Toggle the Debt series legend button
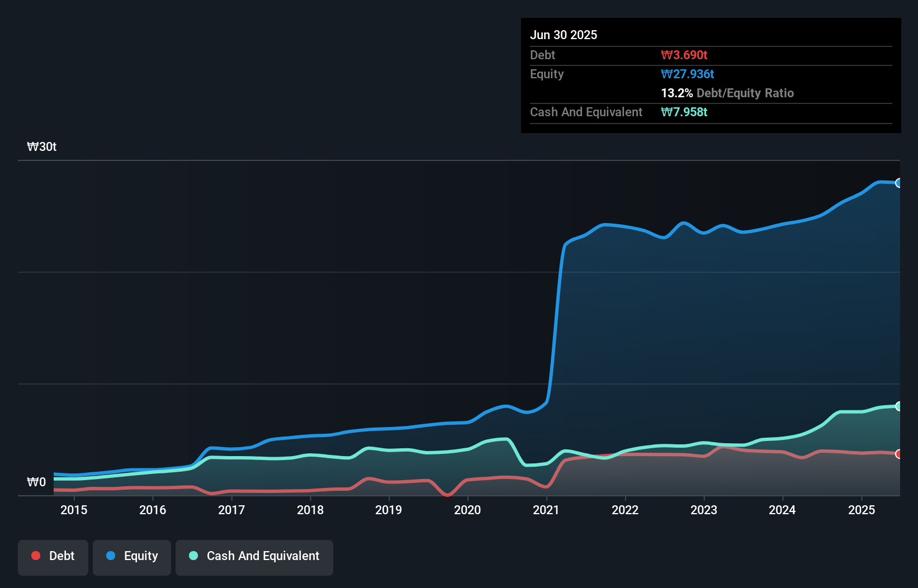918x588 pixels. (53, 557)
